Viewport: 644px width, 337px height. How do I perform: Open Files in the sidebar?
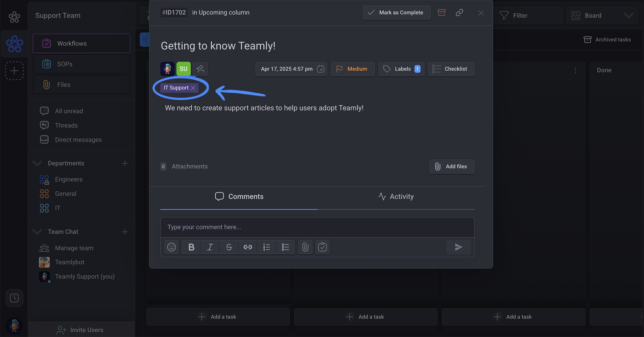click(x=81, y=85)
